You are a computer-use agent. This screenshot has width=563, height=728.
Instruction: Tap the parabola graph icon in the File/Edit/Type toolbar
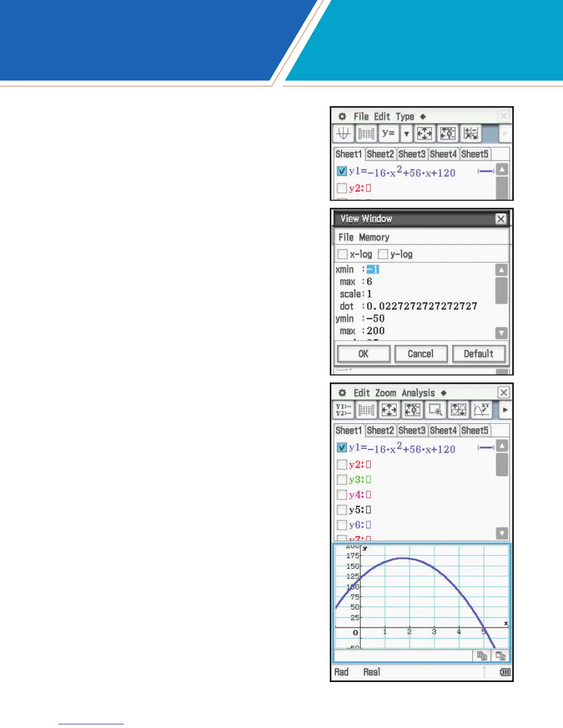click(x=343, y=134)
